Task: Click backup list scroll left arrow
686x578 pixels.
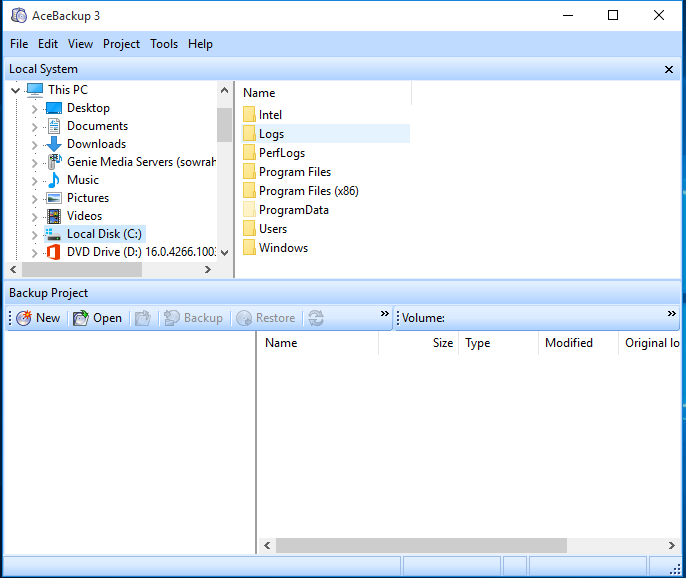Action: pyautogui.click(x=267, y=545)
